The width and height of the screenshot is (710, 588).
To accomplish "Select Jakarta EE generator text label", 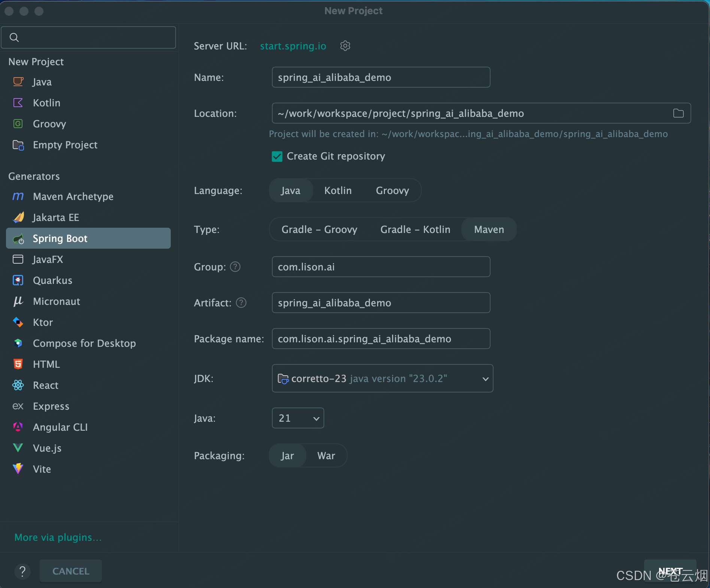I will point(56,217).
